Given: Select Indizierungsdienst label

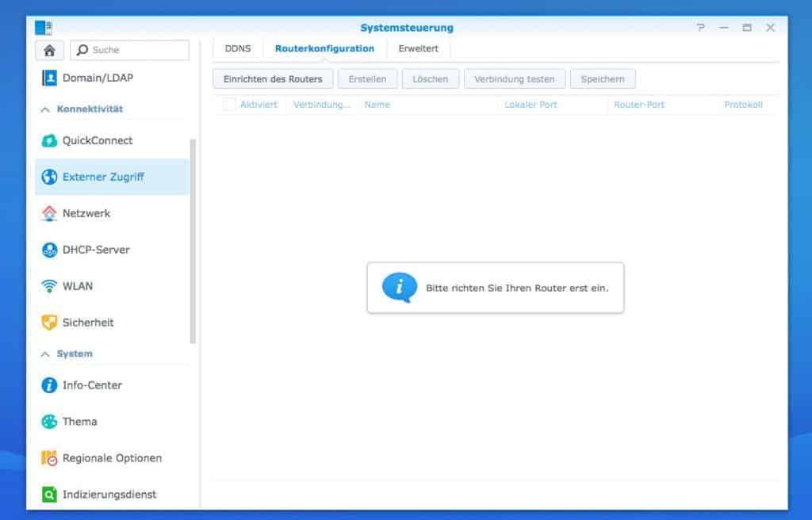Looking at the screenshot, I should [x=109, y=495].
